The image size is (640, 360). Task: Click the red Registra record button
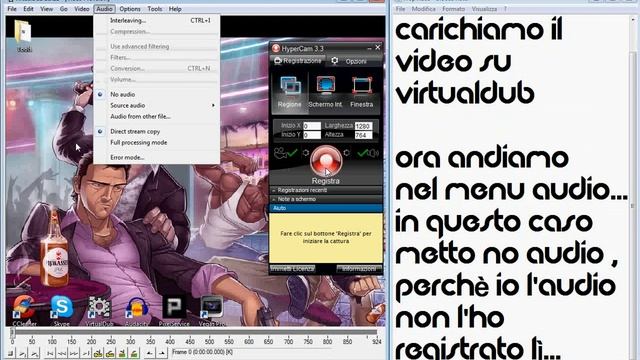click(x=325, y=161)
